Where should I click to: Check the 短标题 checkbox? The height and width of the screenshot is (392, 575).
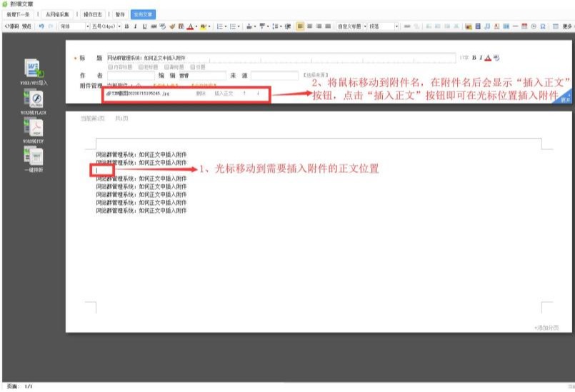[x=139, y=66]
